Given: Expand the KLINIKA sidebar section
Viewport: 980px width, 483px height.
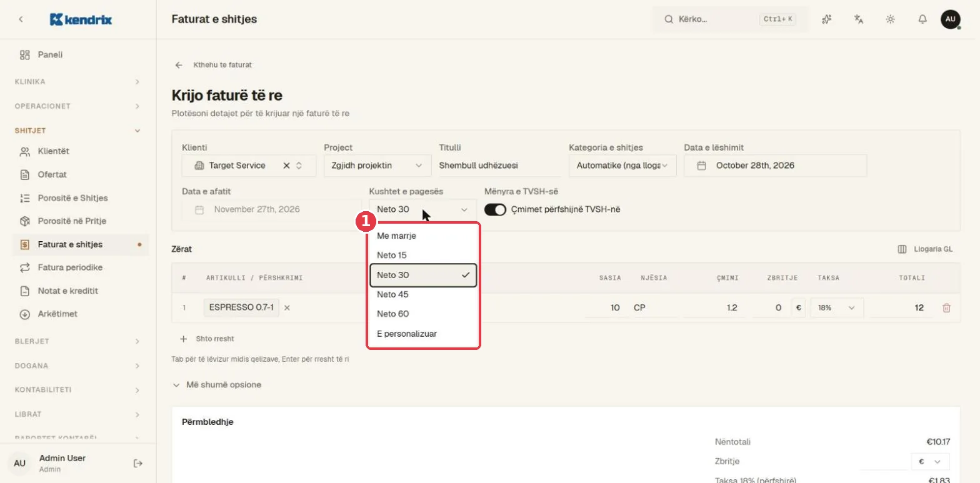Looking at the screenshot, I should 78,82.
